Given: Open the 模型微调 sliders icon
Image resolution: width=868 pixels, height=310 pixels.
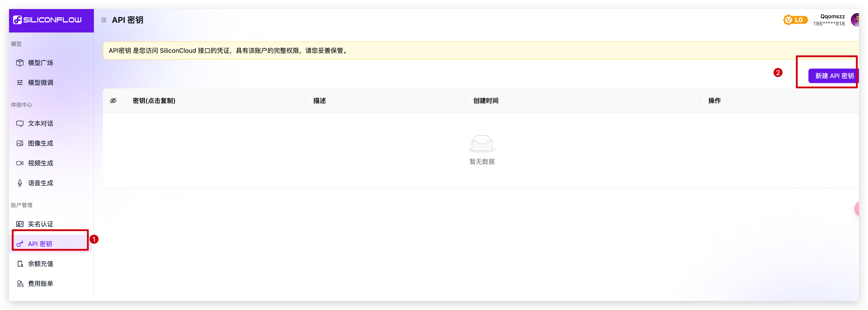Looking at the screenshot, I should [20, 83].
